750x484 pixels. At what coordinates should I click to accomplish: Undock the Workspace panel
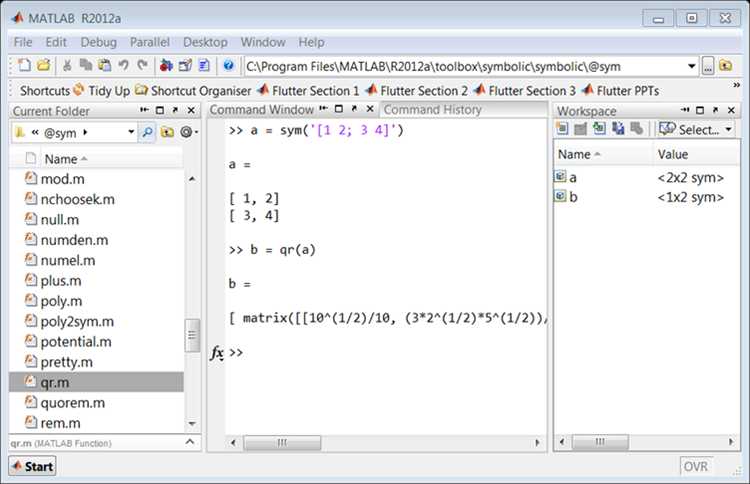point(715,110)
